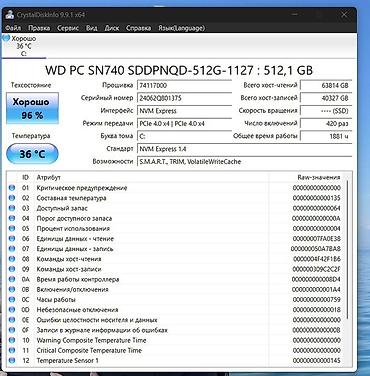Screen dimensions: 370x376
Task: Click raw value 0000000000759
Action: [317, 299]
